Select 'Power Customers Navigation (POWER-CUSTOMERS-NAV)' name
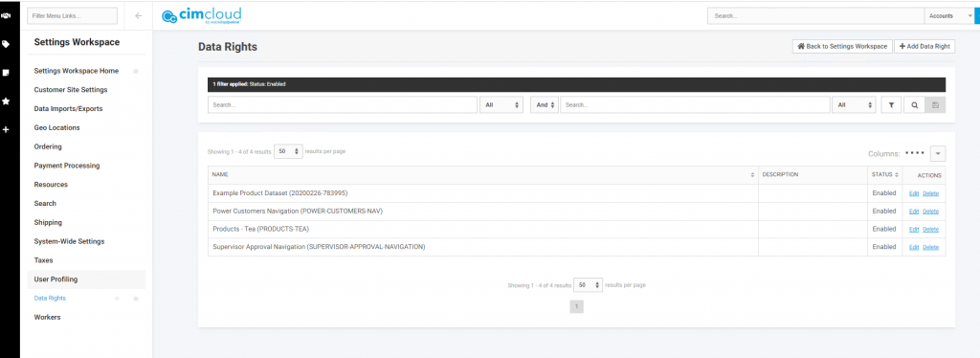980x358 pixels. click(298, 212)
